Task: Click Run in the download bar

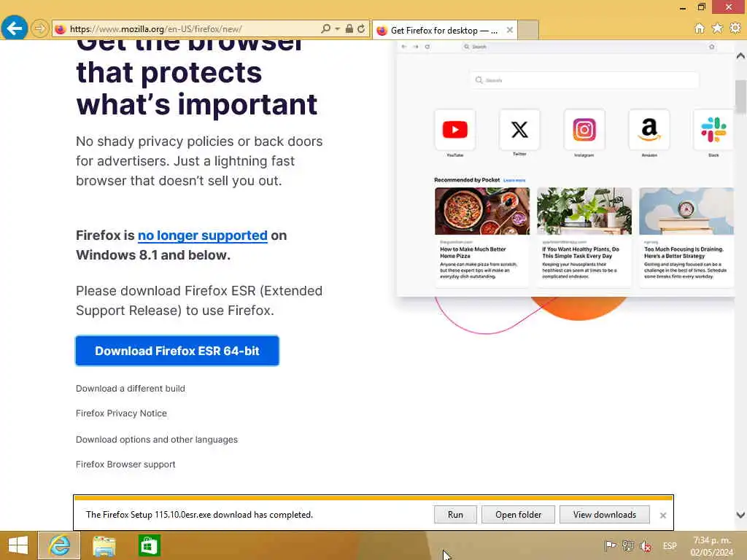Action: click(x=455, y=515)
